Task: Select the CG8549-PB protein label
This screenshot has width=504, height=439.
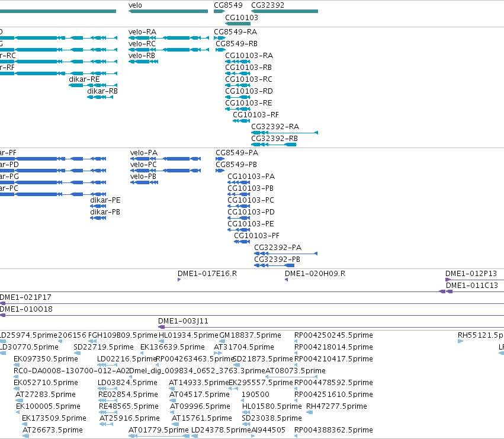Action: (236, 165)
